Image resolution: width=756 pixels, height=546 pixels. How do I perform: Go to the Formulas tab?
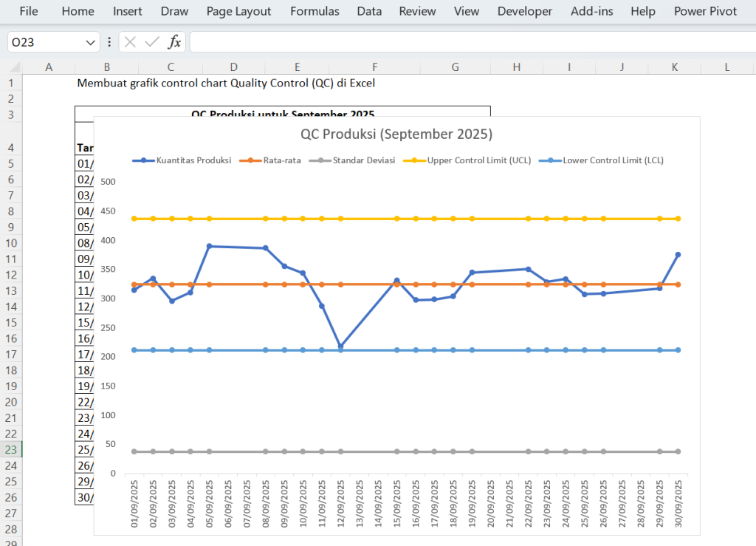click(315, 11)
